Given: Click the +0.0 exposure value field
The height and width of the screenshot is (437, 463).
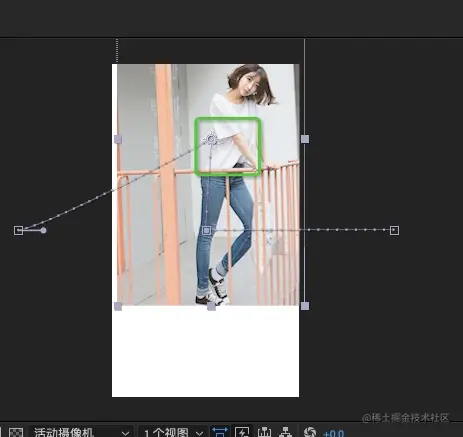Looking at the screenshot, I should click(333, 433).
